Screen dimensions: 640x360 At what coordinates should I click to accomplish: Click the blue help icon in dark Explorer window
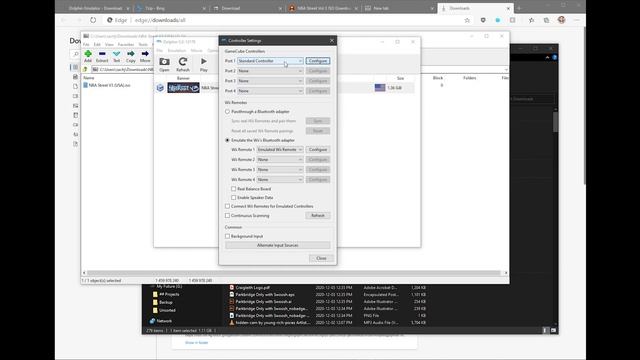point(554,58)
